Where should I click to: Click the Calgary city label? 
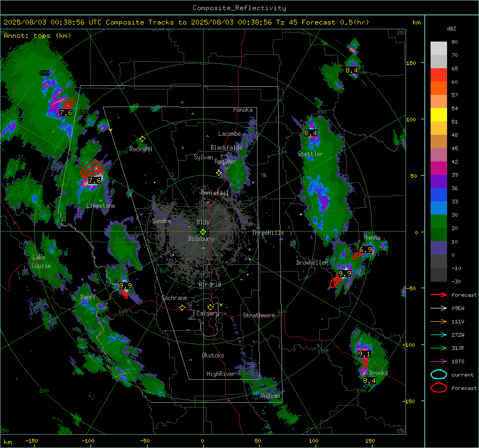pos(208,313)
